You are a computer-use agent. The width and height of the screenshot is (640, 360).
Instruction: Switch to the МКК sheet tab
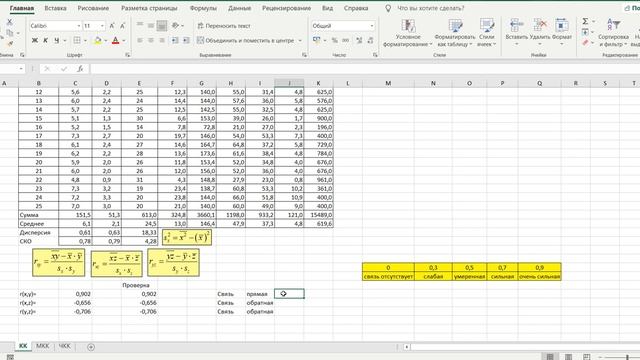(42, 346)
